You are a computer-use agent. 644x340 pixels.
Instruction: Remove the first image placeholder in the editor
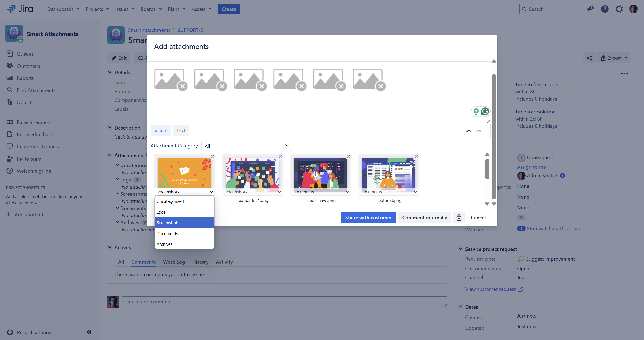(183, 86)
